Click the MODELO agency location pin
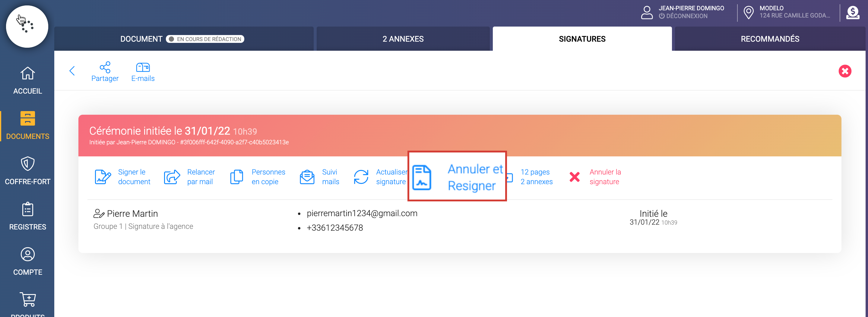The width and height of the screenshot is (868, 317). (748, 12)
